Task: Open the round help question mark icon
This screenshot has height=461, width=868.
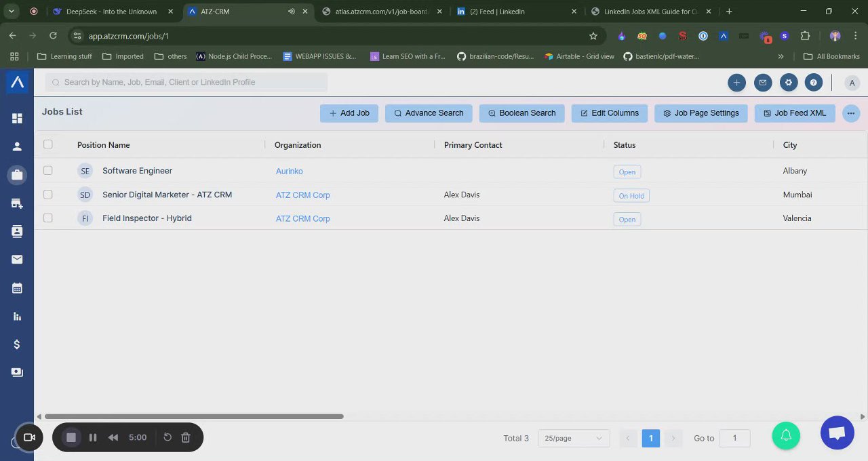Action: coord(814,83)
